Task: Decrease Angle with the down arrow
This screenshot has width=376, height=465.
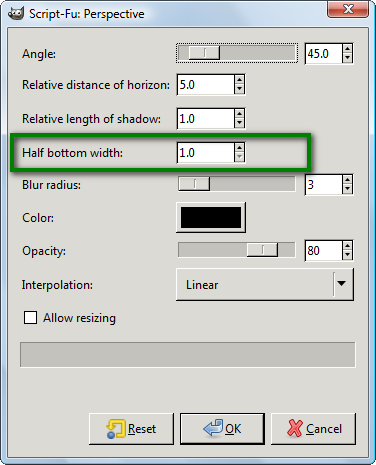Action: pos(347,58)
